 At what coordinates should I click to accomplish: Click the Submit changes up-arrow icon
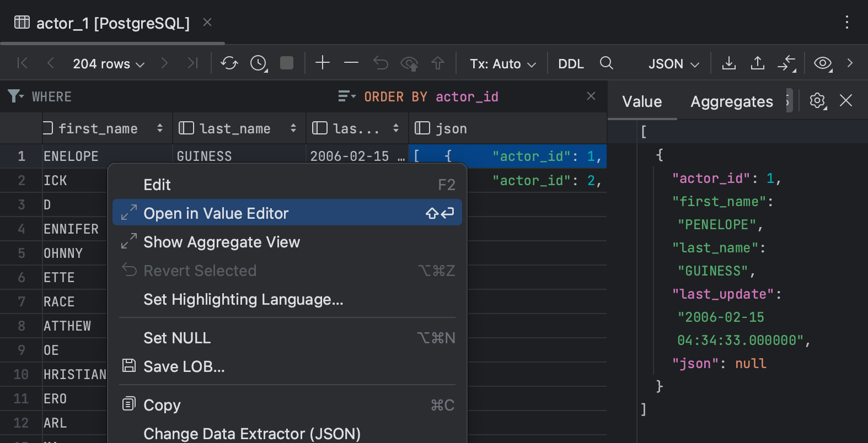point(438,63)
